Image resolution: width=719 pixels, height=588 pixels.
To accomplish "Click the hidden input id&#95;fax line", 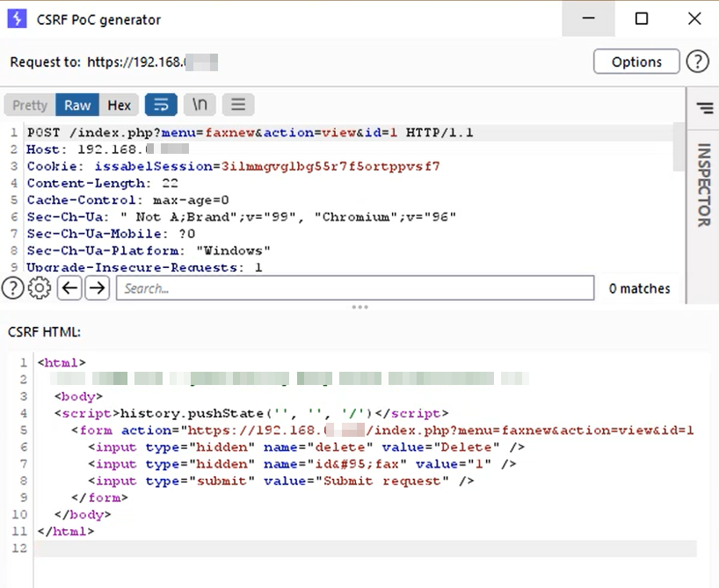I will (302, 464).
